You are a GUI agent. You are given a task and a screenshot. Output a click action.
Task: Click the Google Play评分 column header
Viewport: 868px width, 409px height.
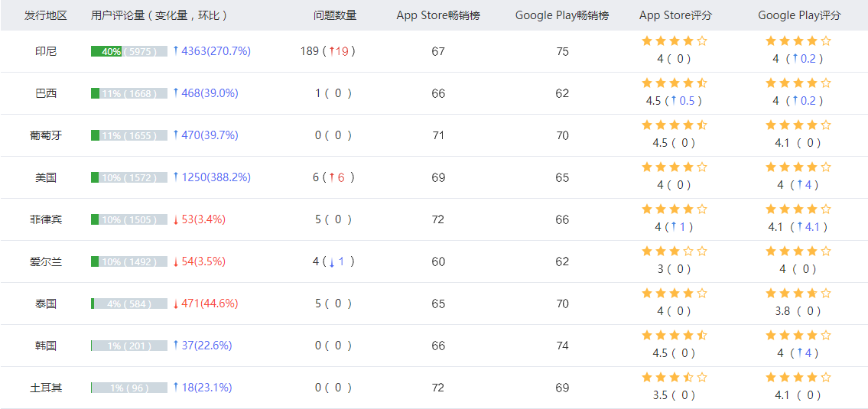[x=799, y=15]
